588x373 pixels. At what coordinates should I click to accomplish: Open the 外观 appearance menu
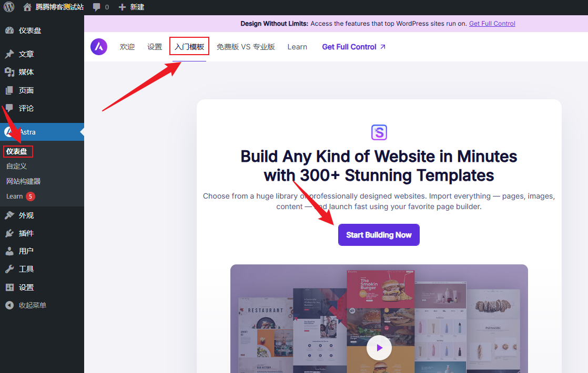coord(26,215)
